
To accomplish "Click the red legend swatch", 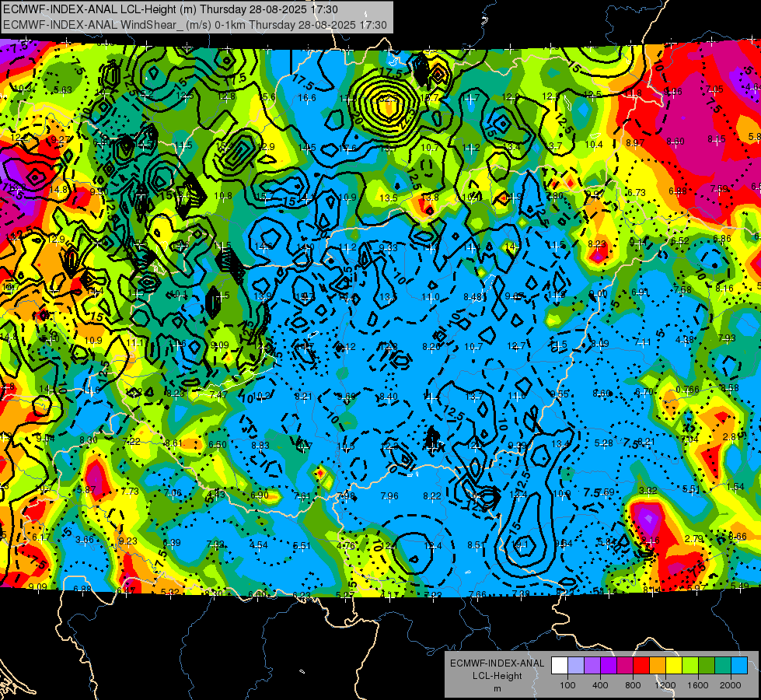I will click(641, 666).
